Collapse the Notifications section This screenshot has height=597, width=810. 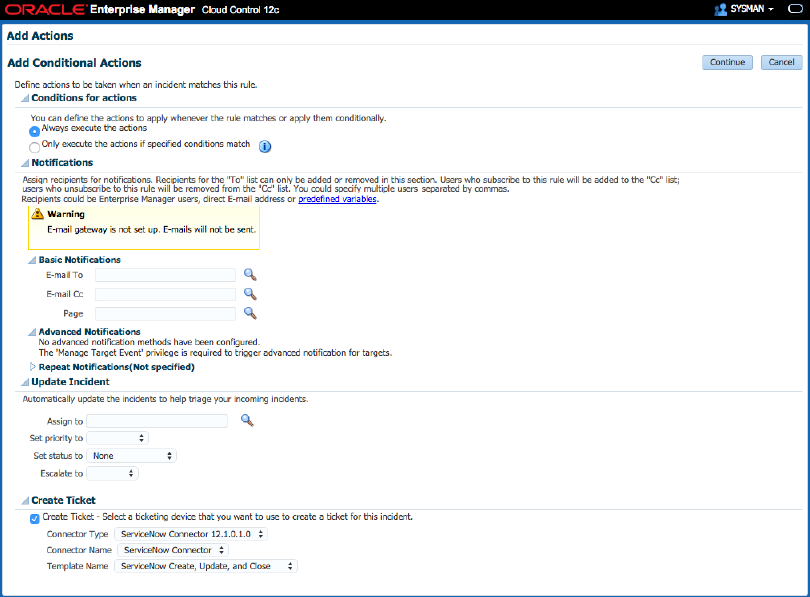(x=25, y=163)
